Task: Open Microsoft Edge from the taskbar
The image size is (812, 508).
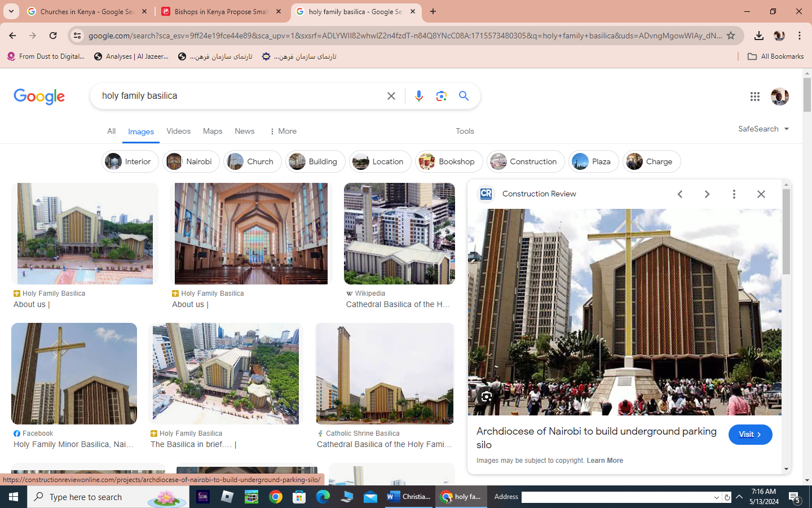Action: pyautogui.click(x=323, y=497)
